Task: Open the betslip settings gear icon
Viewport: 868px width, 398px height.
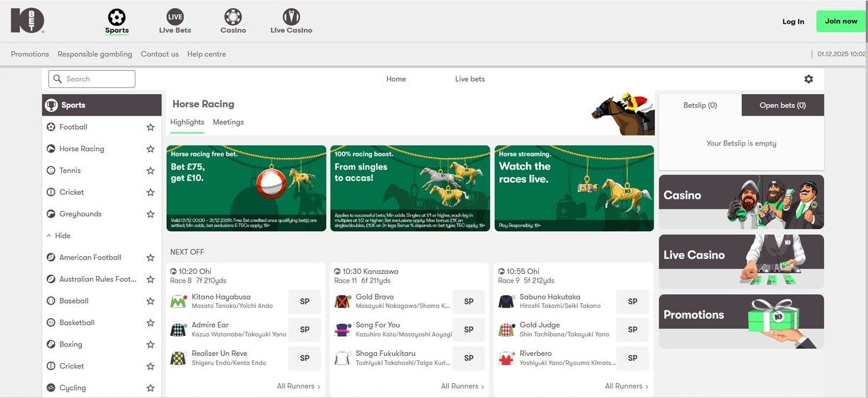Action: coord(808,79)
